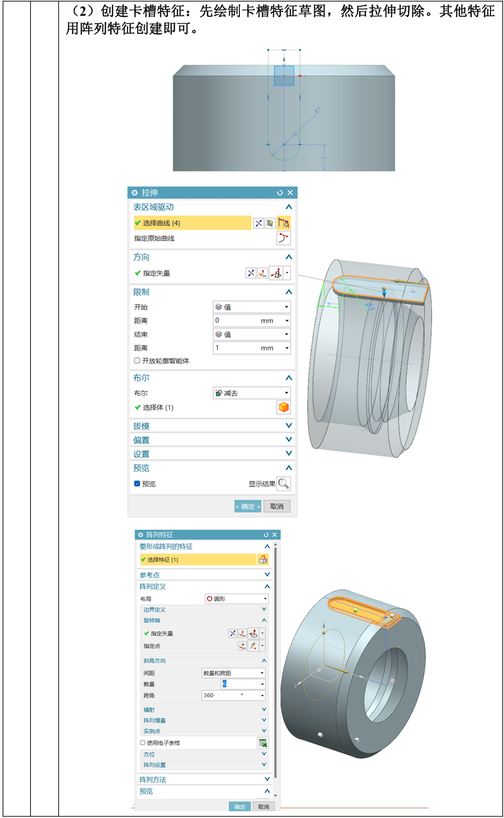Click the end 距离 field showing 1 mm

click(x=252, y=348)
